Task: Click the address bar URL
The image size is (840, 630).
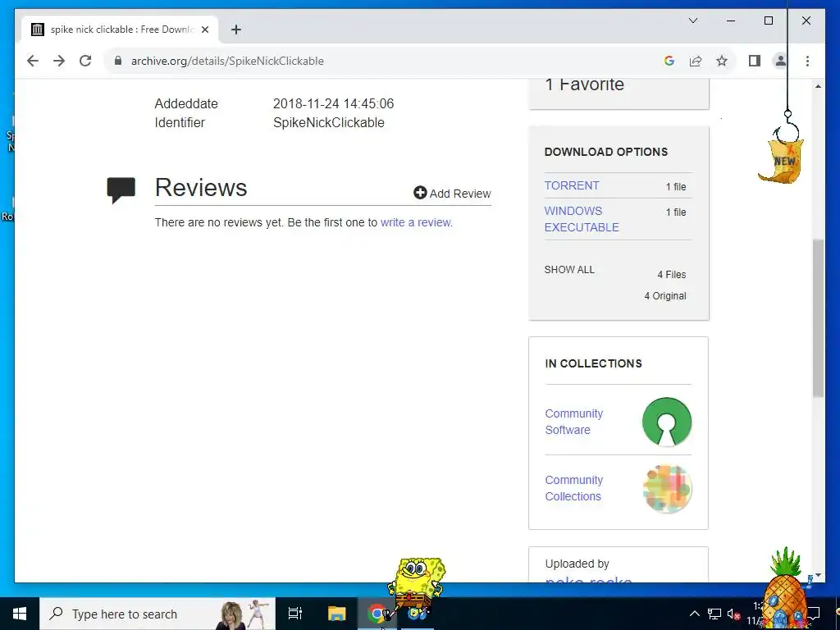Action: tap(227, 61)
